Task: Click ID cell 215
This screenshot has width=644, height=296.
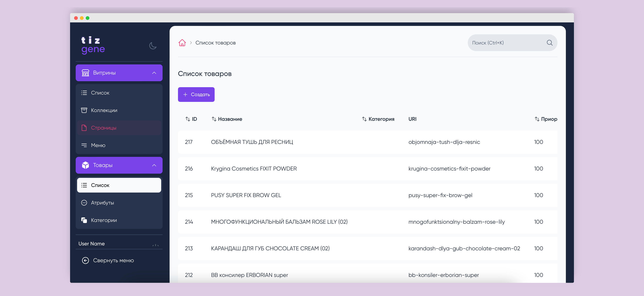Action: point(189,195)
